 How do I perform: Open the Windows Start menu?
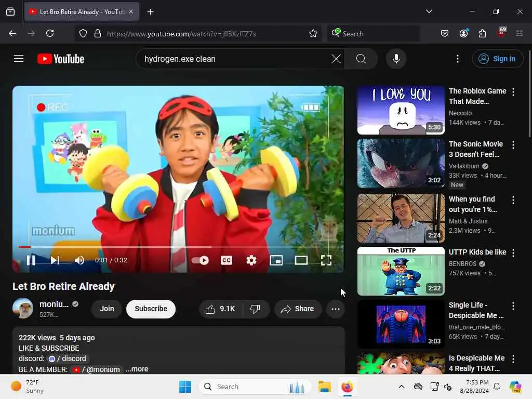185,387
